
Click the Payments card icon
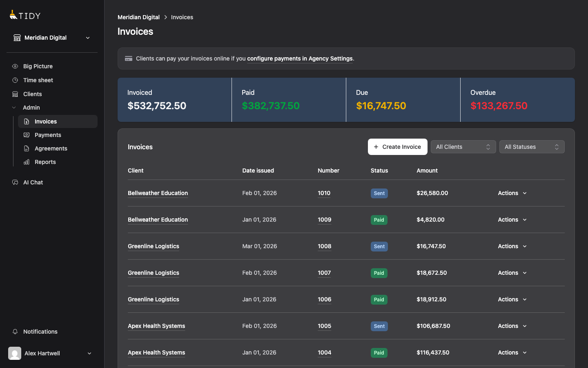pyautogui.click(x=27, y=135)
